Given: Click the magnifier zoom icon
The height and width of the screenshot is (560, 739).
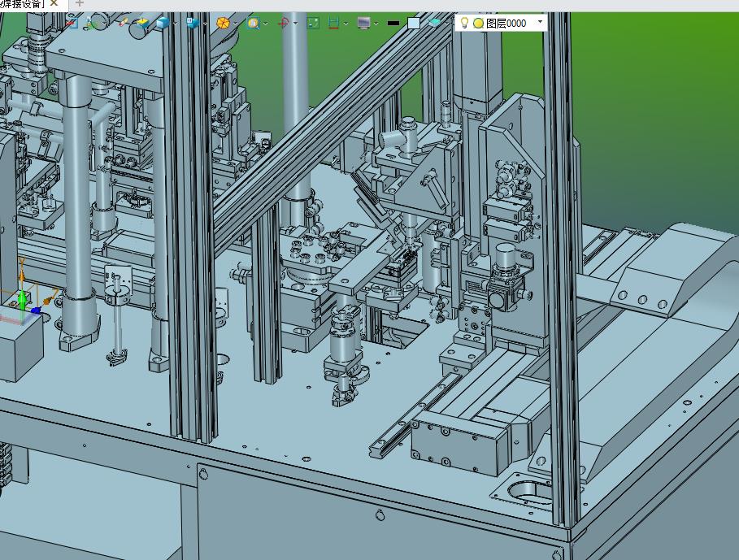Looking at the screenshot, I should click(254, 23).
